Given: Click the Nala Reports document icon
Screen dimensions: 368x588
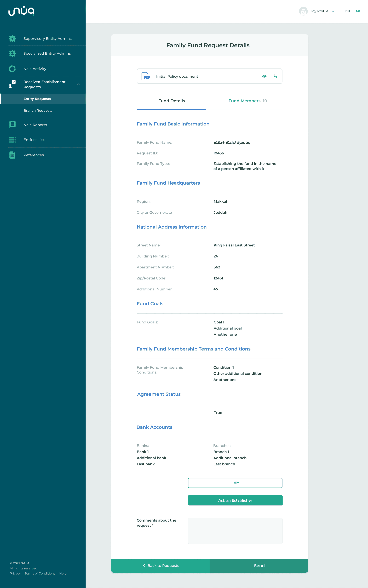Looking at the screenshot, I should coord(12,124).
